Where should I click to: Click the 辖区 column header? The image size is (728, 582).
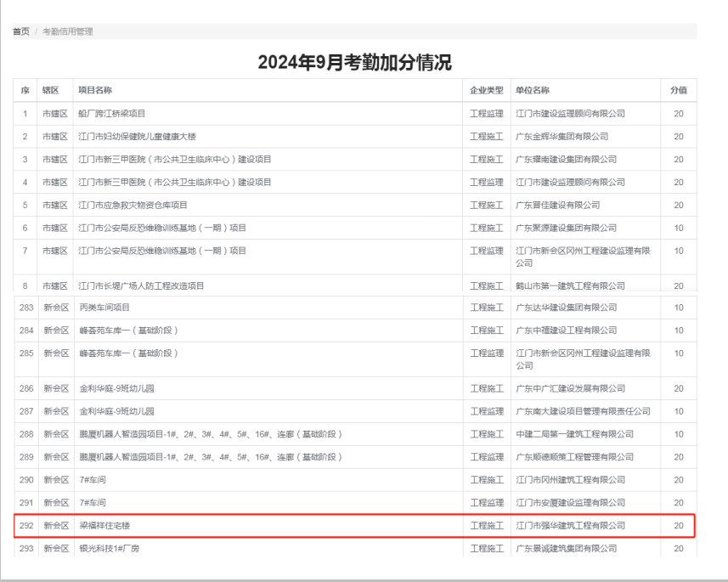51,90
